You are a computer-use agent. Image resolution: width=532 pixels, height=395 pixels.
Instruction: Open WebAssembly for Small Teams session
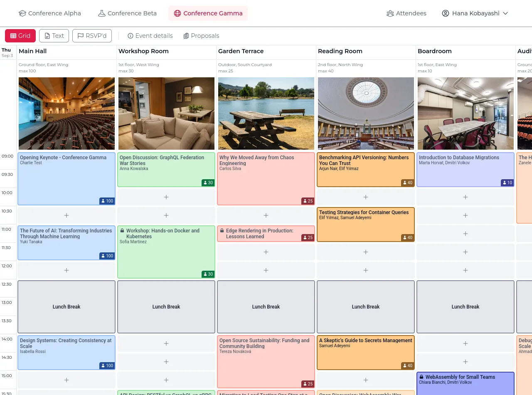pos(465,383)
